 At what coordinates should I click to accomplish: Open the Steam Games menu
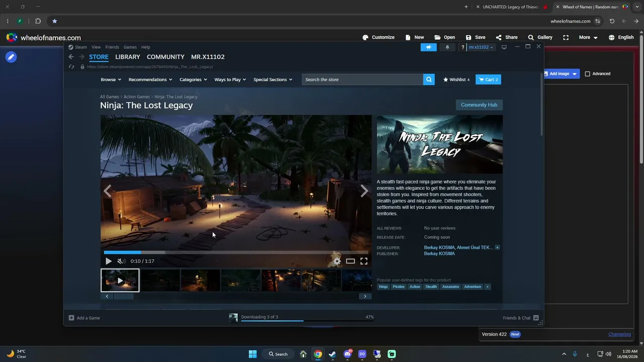(130, 47)
